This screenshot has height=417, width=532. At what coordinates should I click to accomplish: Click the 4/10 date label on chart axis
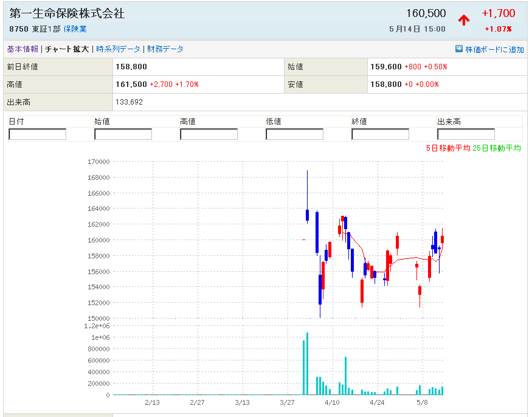(x=332, y=403)
